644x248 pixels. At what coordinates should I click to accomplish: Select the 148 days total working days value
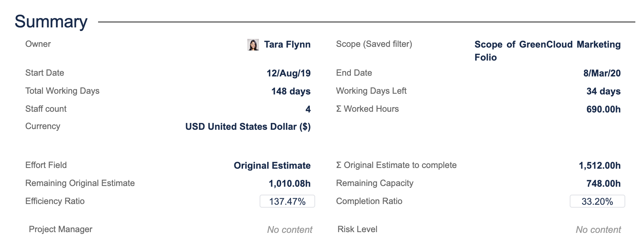[291, 91]
